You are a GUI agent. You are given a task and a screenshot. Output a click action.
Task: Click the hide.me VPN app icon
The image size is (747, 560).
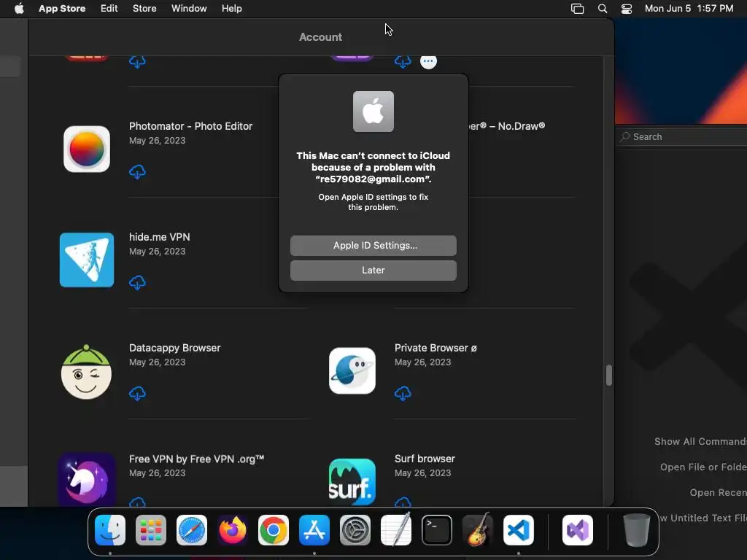(x=87, y=260)
